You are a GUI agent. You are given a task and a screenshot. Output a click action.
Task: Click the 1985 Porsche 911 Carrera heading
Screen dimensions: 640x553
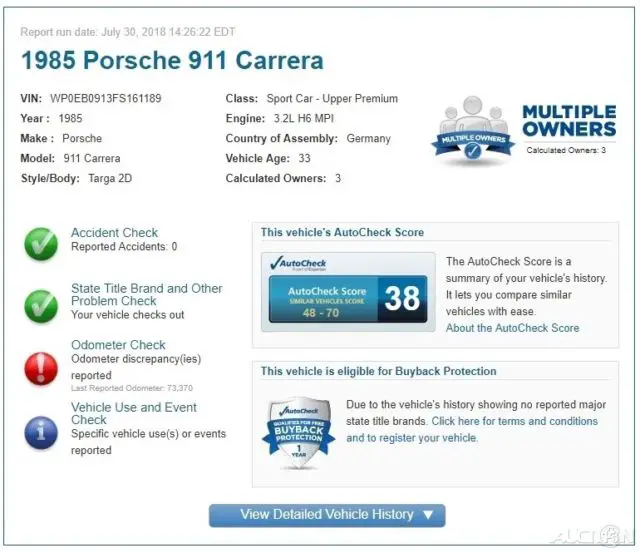(172, 60)
